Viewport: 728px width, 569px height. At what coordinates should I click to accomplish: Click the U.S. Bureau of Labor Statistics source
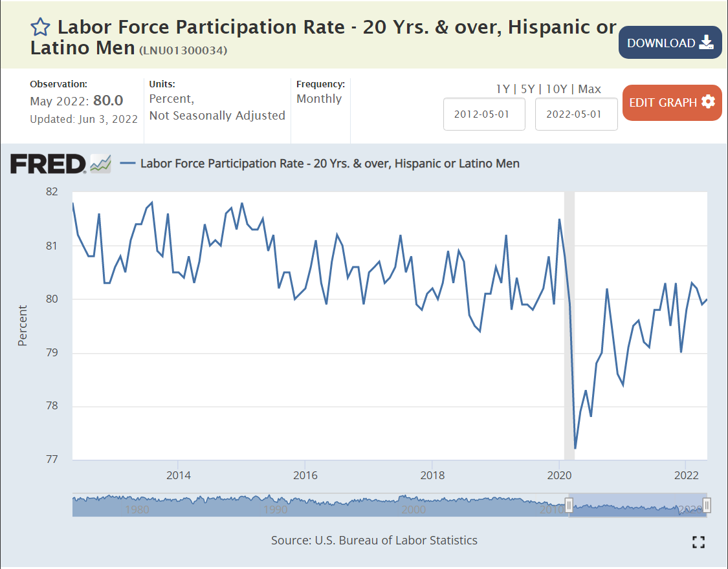[396, 540]
